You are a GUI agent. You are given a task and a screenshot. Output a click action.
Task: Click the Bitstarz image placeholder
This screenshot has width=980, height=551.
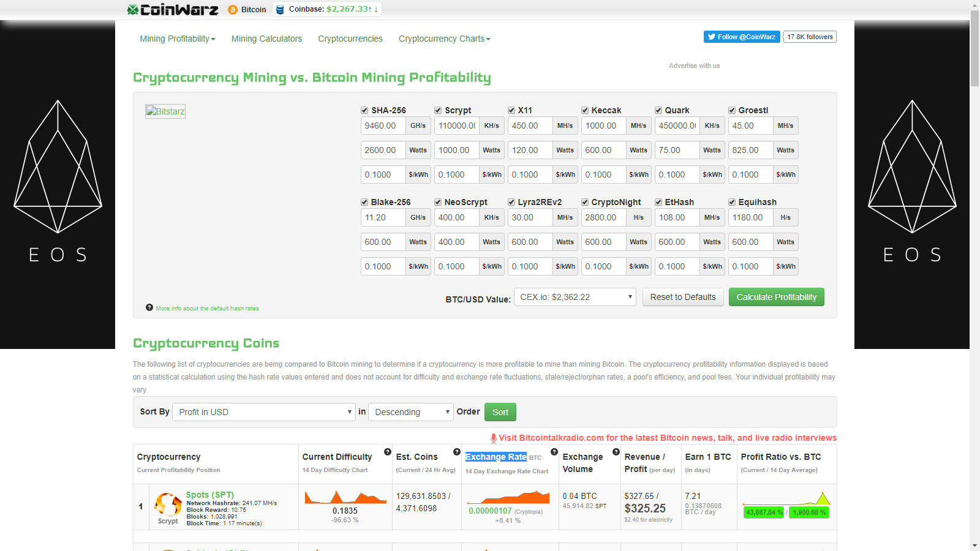[x=165, y=111]
